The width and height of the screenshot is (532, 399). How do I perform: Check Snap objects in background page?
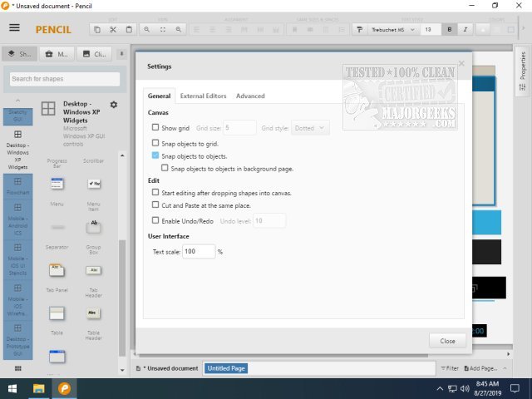(165, 168)
